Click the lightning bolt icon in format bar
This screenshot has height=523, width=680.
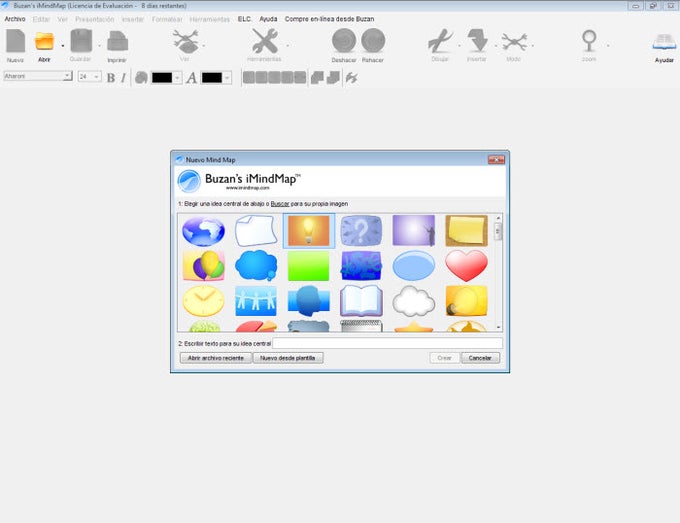point(352,78)
